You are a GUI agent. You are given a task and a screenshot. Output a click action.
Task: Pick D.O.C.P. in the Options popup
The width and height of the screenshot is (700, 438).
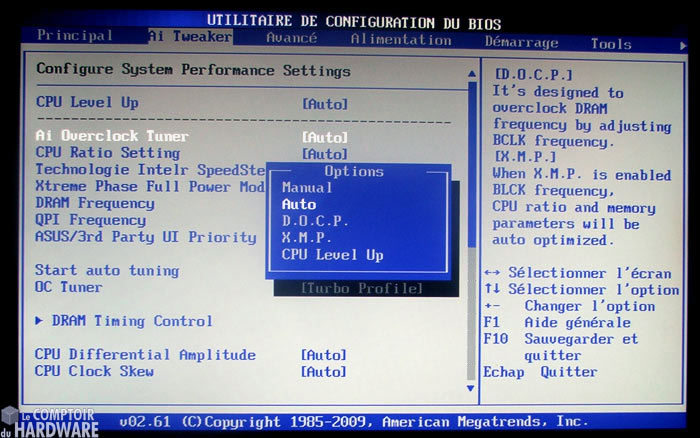(315, 221)
